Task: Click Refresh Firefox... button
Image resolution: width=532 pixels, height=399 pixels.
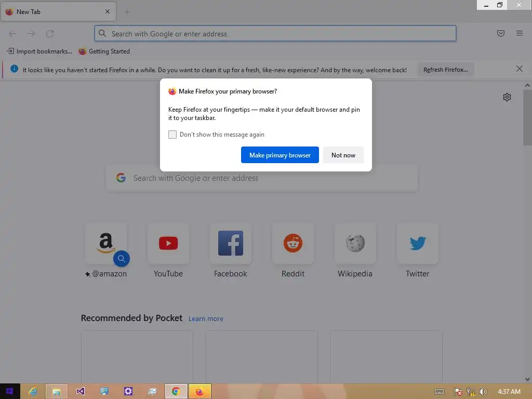Action: 445,70
